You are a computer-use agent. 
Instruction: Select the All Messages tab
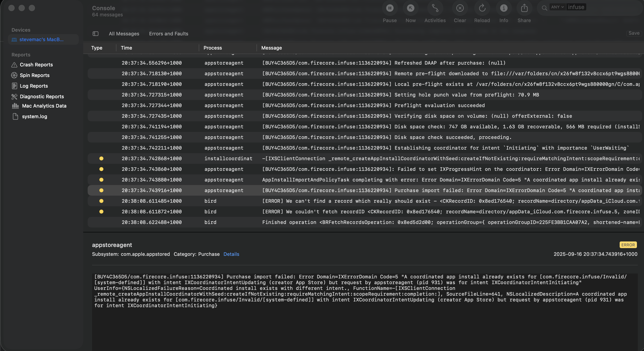click(x=124, y=33)
